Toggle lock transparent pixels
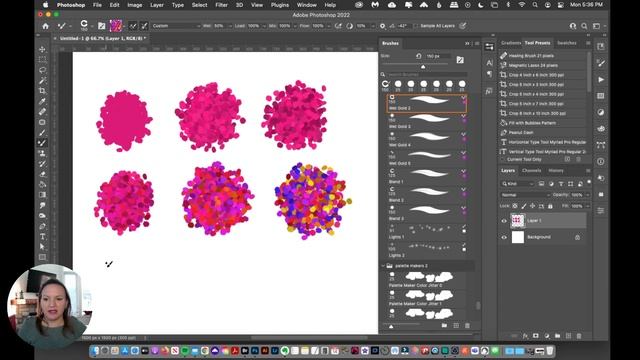The image size is (640, 360). click(x=515, y=206)
